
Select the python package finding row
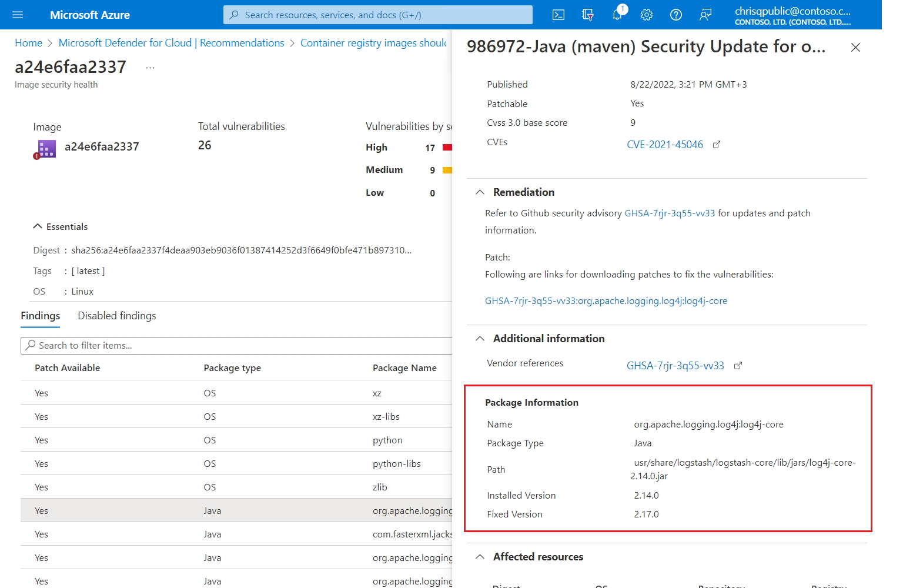(236, 440)
